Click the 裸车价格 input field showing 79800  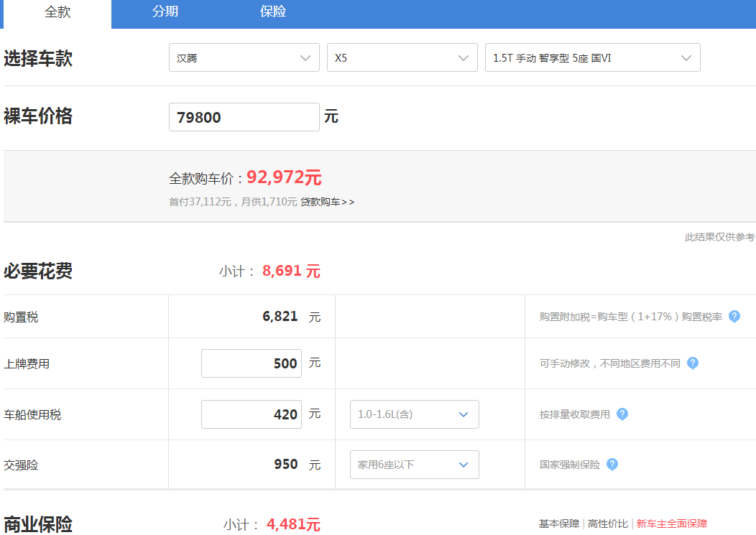[x=244, y=117]
